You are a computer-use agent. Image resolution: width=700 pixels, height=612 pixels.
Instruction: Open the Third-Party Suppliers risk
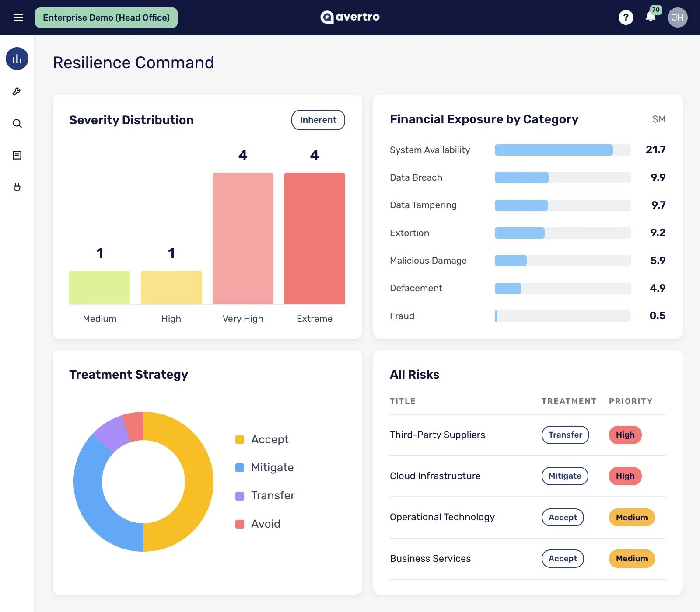tap(437, 435)
